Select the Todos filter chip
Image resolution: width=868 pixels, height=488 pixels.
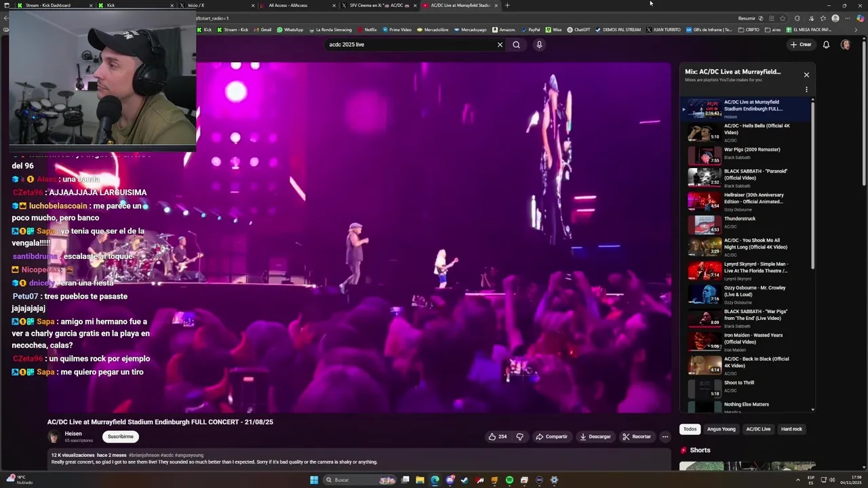point(690,429)
